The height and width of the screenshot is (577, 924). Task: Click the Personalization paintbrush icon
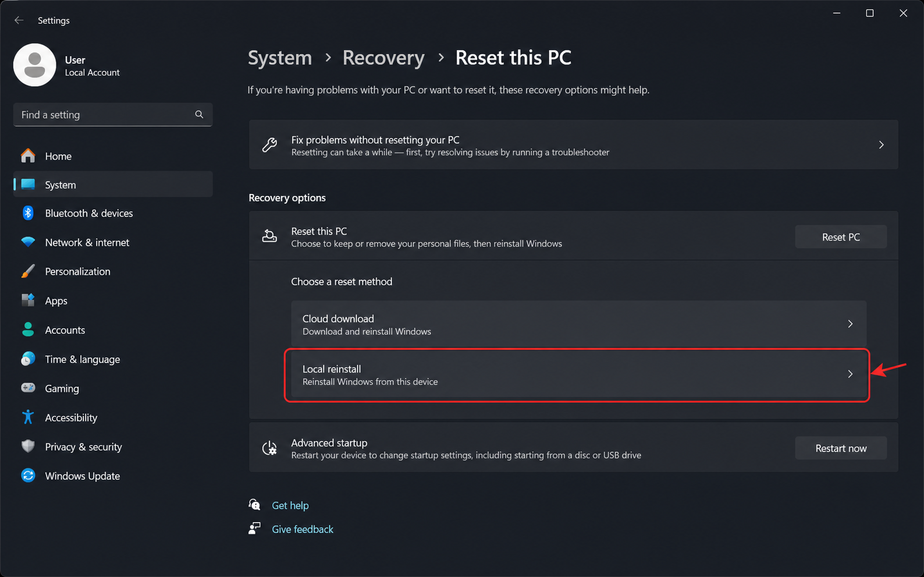[28, 271]
